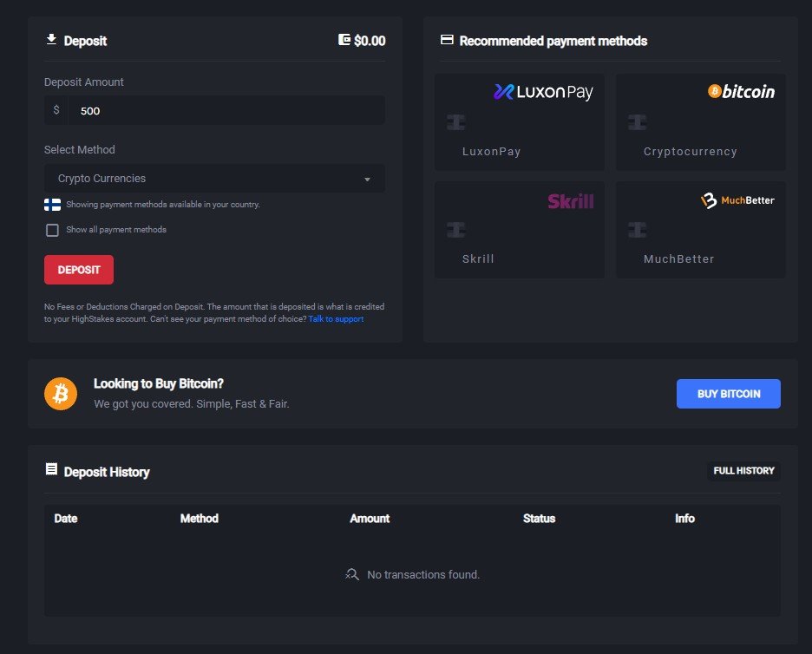Select the LuxonPay payment card
The image size is (812, 654).
click(x=520, y=121)
